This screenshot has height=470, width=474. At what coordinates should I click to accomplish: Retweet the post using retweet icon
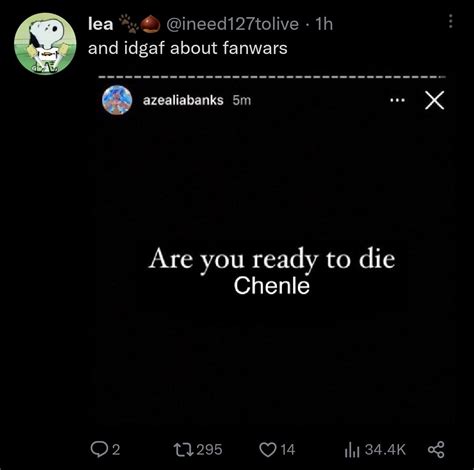(x=183, y=450)
